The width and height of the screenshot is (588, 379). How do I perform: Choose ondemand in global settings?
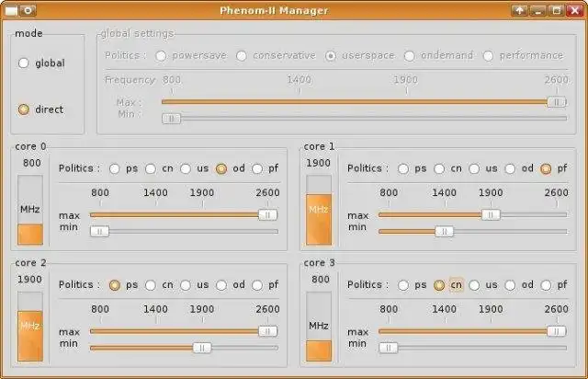[409, 56]
